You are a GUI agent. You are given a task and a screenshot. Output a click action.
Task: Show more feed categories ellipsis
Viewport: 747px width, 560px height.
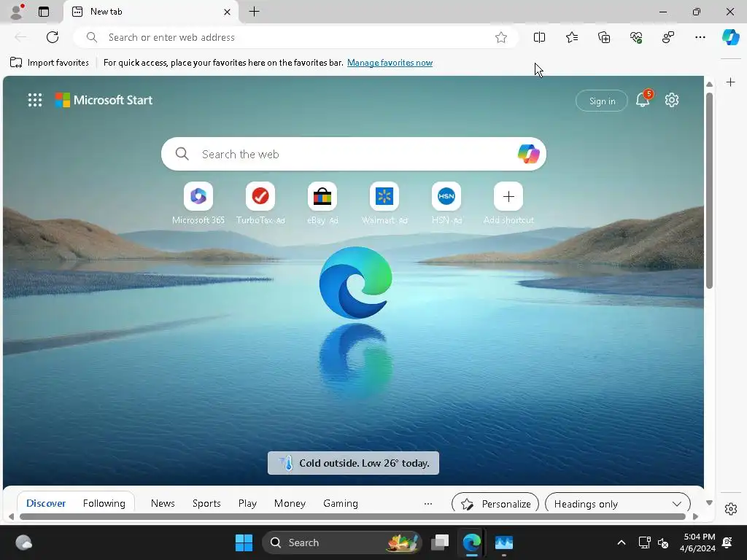[x=427, y=503]
